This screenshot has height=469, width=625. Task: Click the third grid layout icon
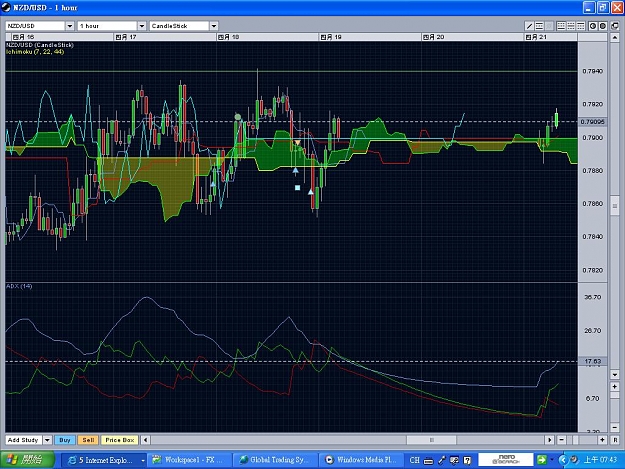(x=581, y=26)
